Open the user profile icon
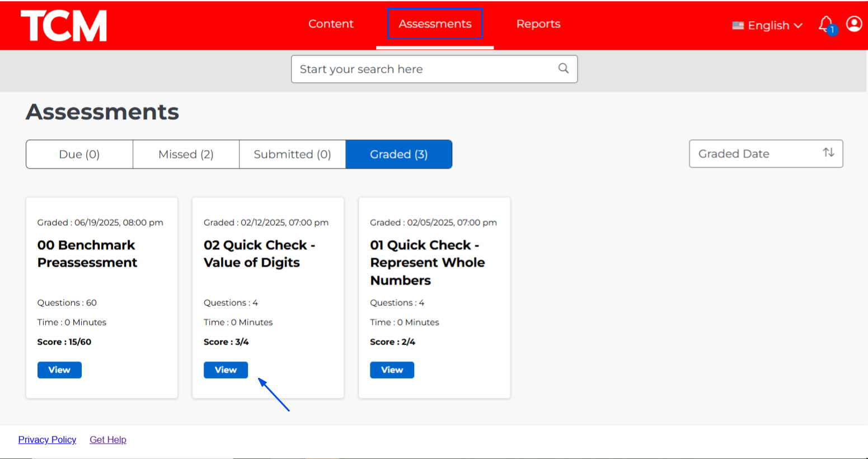This screenshot has width=868, height=459. point(853,24)
